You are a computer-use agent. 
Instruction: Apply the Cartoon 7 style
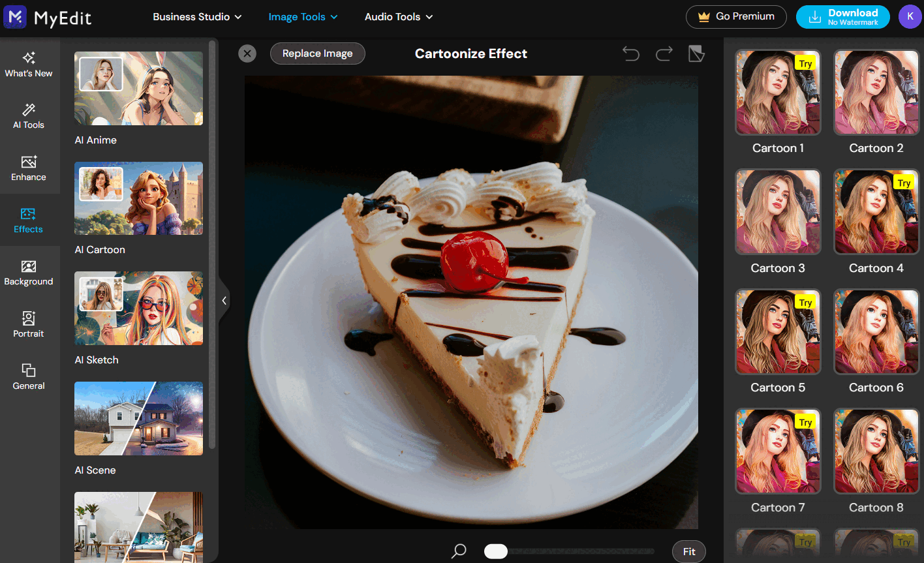point(778,451)
